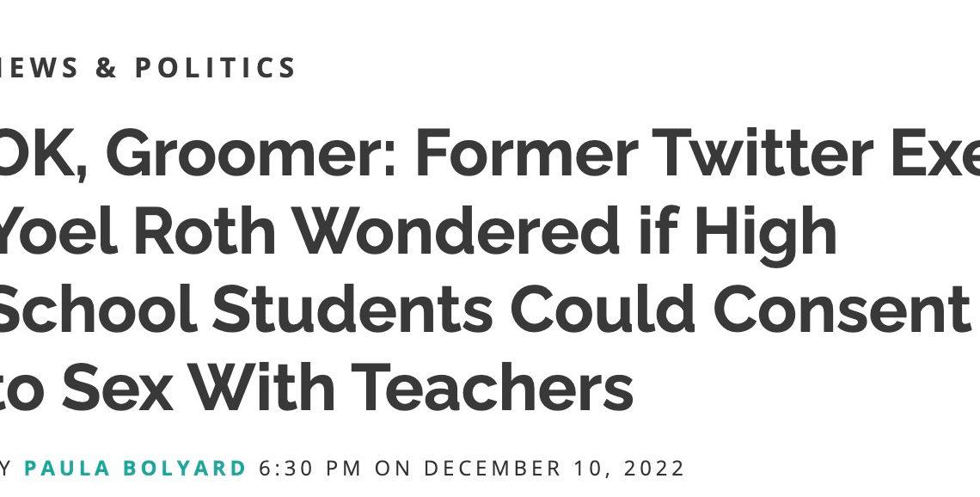This screenshot has height=497, width=980.
Task: Click the headline line 'Yoel Roth Wondered if High'
Action: (x=418, y=231)
